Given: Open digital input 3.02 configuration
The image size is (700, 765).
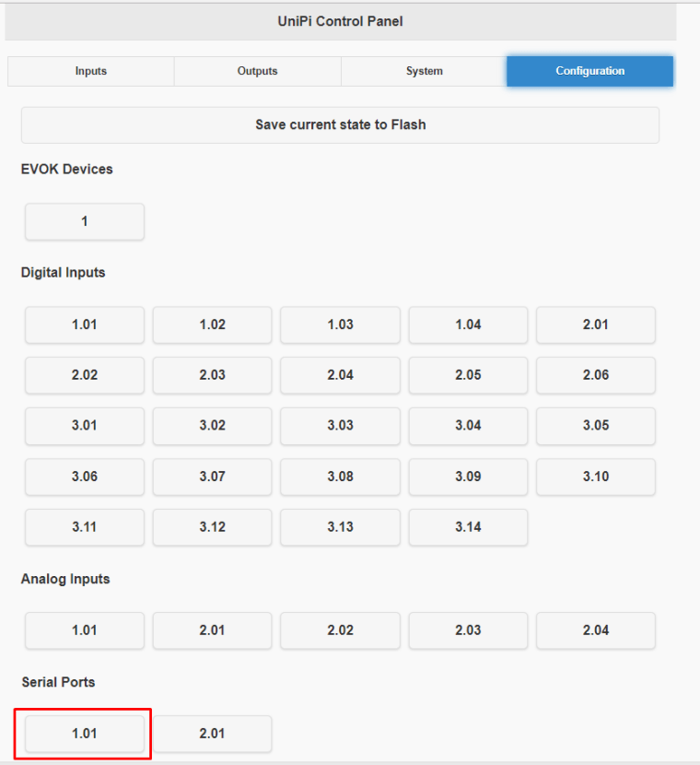Looking at the screenshot, I should click(212, 426).
